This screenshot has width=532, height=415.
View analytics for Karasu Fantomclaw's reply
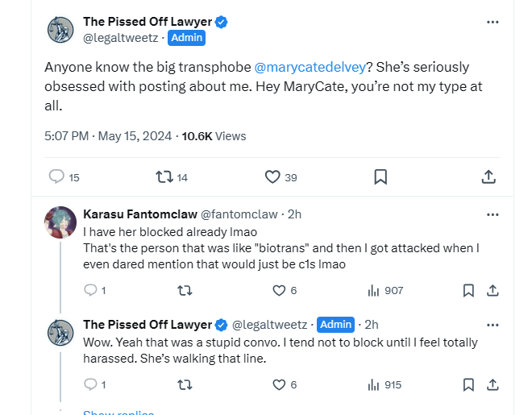373,290
